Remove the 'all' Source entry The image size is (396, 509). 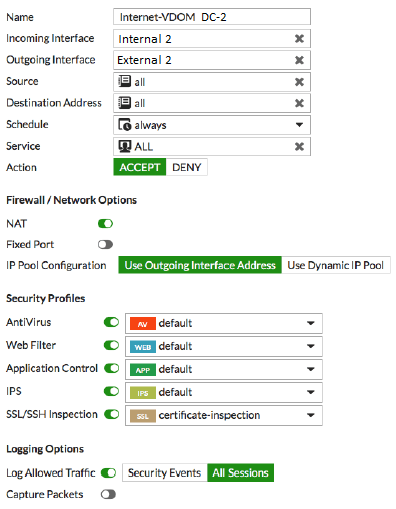click(299, 82)
